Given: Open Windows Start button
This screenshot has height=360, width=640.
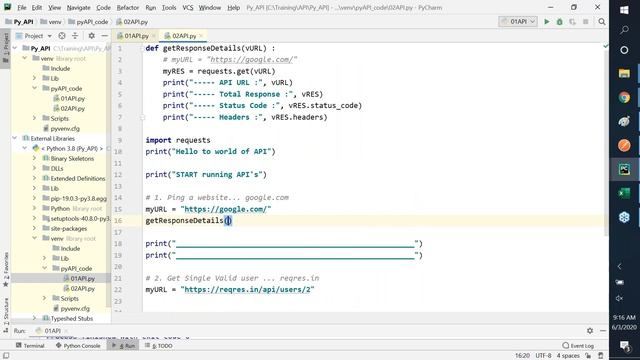Looking at the screenshot, I should tap(624, 10).
